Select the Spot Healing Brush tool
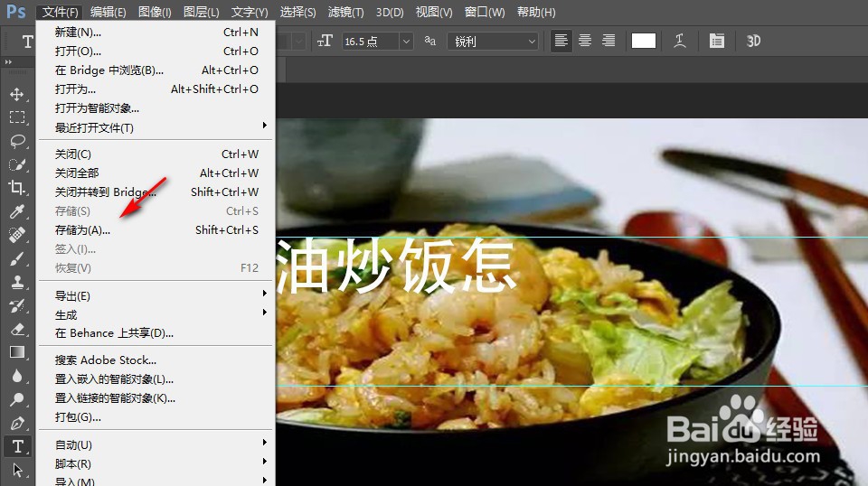This screenshot has width=868, height=486. 17,235
